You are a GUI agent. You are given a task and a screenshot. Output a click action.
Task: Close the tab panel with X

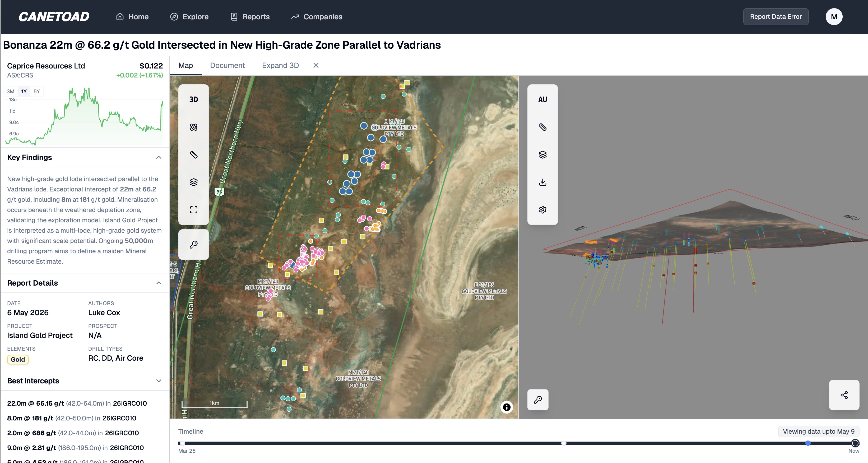coord(316,65)
